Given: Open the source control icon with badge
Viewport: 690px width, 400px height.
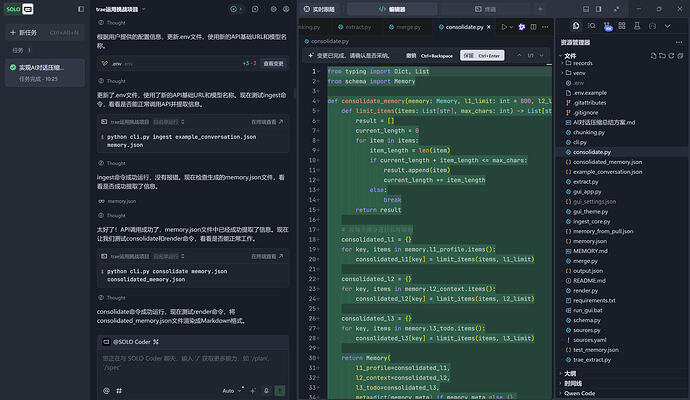Looking at the screenshot, I should (607, 26).
